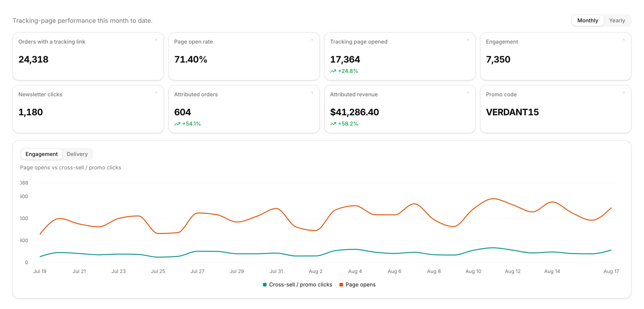Viewport: 644px width, 309px height.
Task: Click the Aug 14 axis label
Action: click(552, 271)
